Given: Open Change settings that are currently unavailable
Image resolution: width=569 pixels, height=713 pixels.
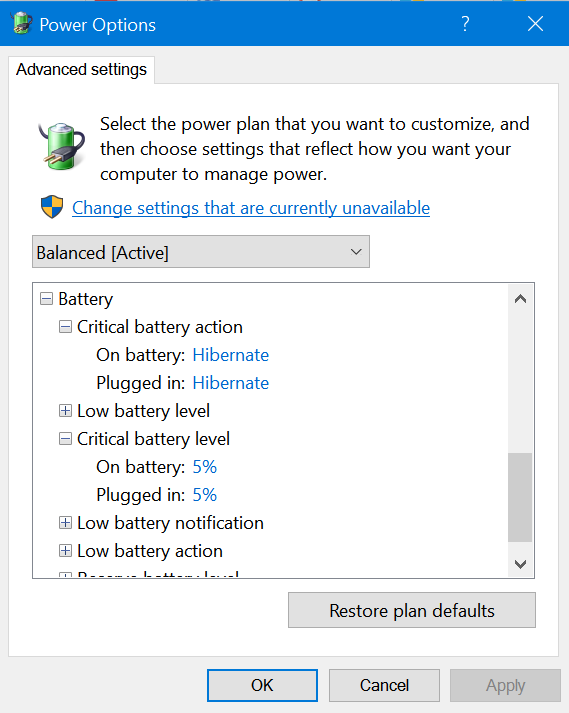Looking at the screenshot, I should point(251,208).
